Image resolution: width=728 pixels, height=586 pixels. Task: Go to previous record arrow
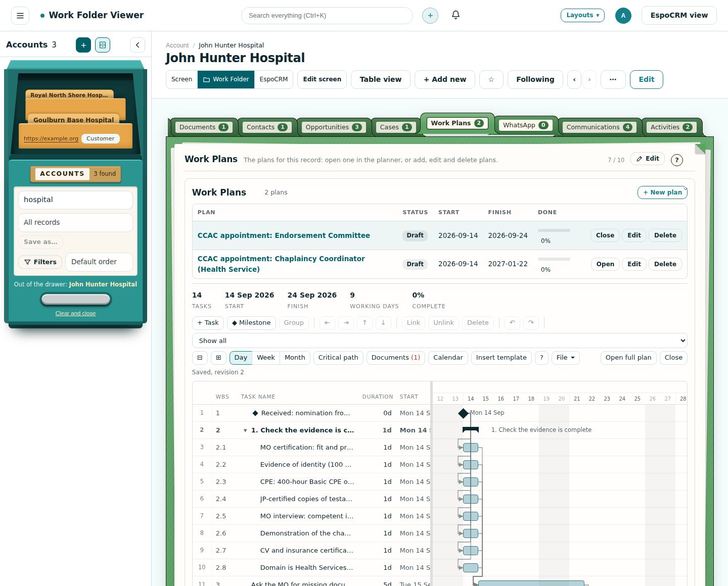574,79
